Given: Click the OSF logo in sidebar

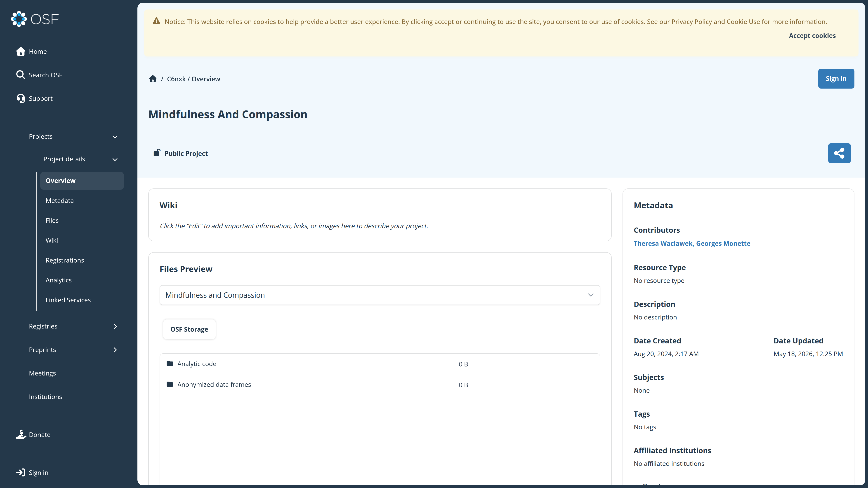Looking at the screenshot, I should (35, 19).
